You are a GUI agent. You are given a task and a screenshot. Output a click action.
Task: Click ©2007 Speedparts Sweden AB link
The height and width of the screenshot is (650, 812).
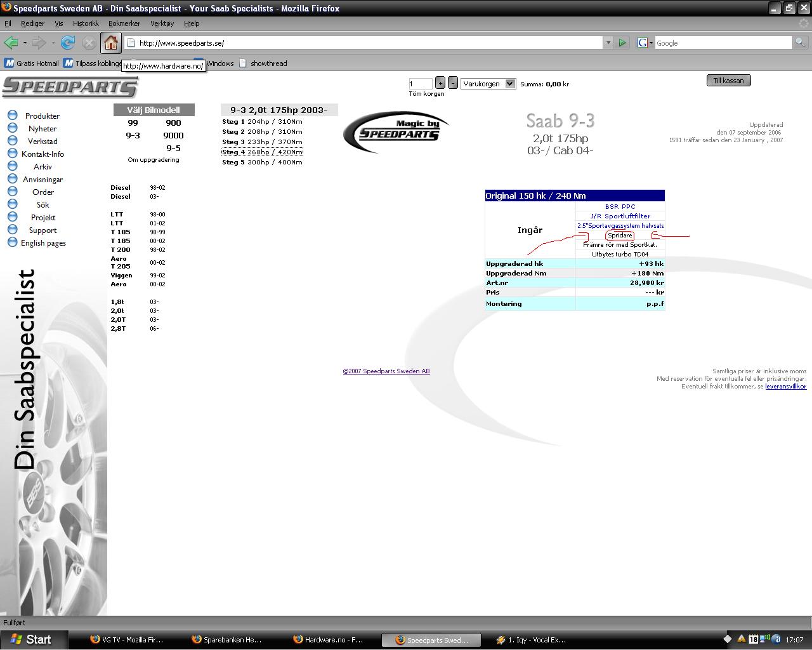coord(386,371)
